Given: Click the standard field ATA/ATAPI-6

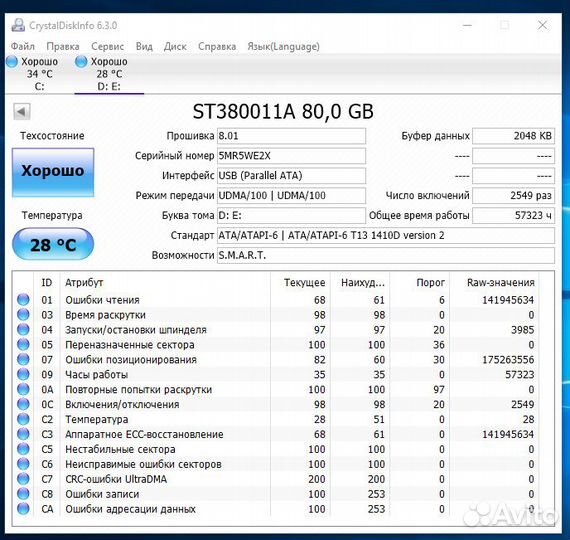Looking at the screenshot, I should click(386, 236).
